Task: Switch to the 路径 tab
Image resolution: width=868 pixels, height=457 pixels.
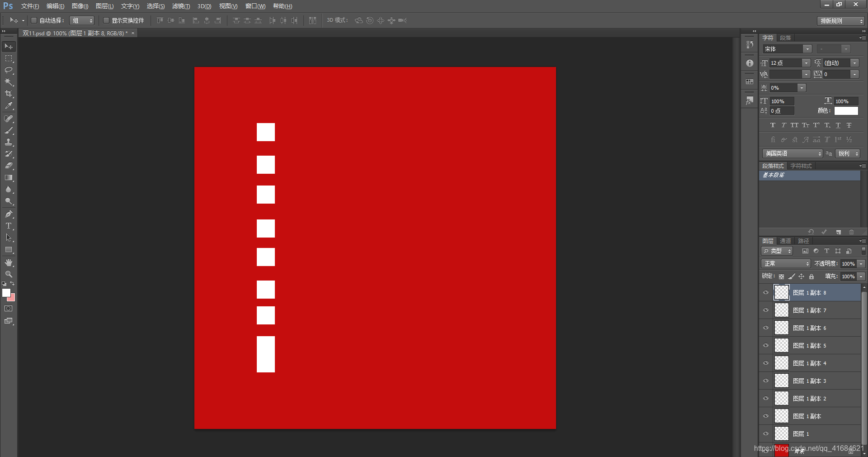Action: point(803,241)
